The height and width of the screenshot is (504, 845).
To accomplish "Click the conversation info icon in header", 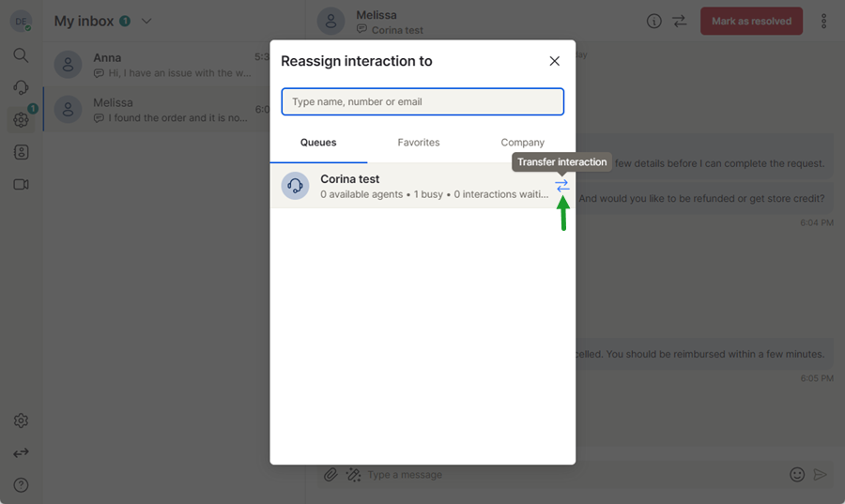I will point(654,22).
